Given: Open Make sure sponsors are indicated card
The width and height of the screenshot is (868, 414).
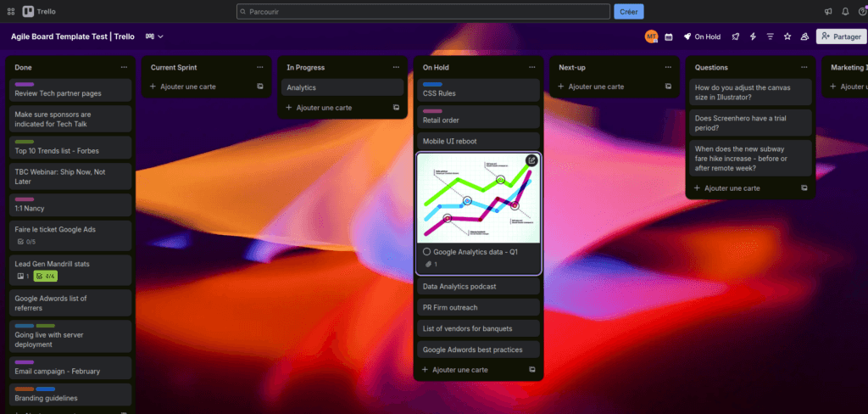Looking at the screenshot, I should coord(70,119).
